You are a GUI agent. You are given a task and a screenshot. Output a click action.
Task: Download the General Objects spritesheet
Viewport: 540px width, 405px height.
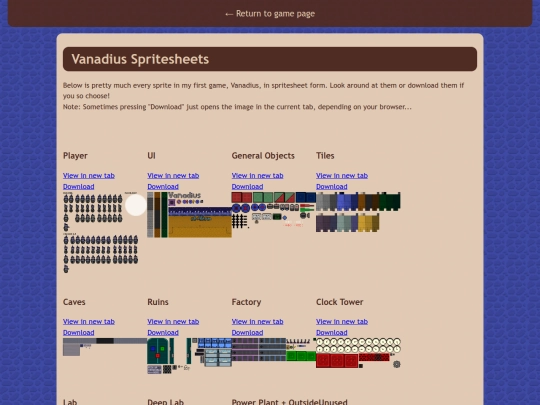coord(247,187)
